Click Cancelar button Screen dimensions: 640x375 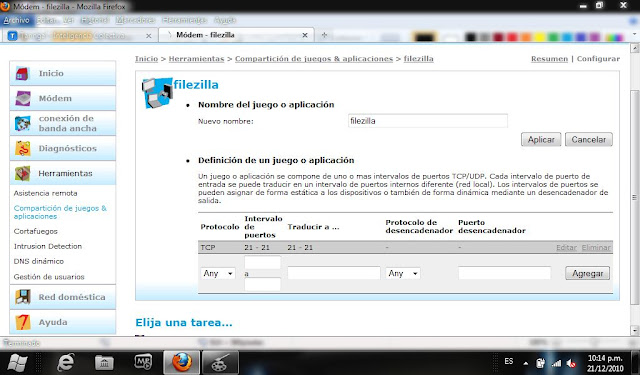pos(589,140)
